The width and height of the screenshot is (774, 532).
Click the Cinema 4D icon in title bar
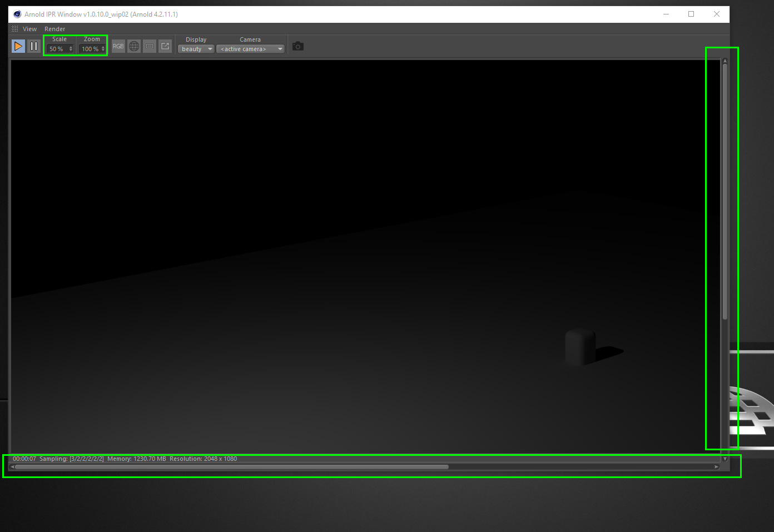pos(17,14)
